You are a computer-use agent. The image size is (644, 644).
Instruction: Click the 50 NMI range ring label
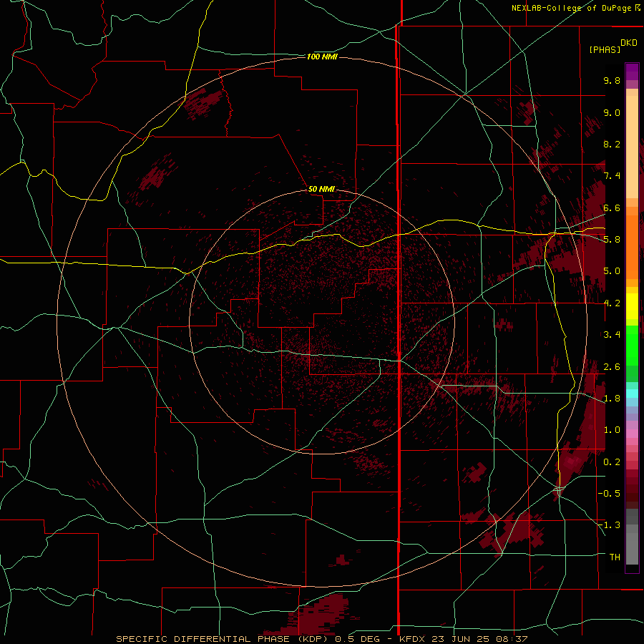click(321, 189)
